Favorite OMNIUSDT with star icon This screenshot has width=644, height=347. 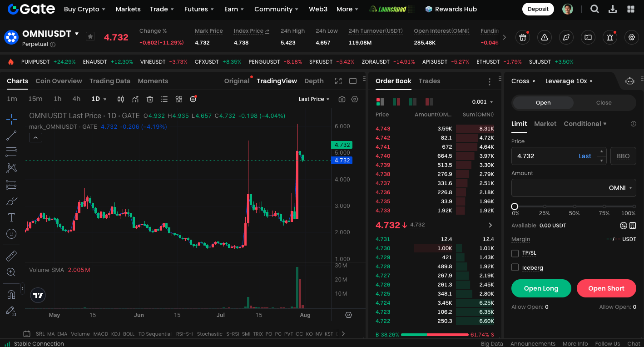90,36
